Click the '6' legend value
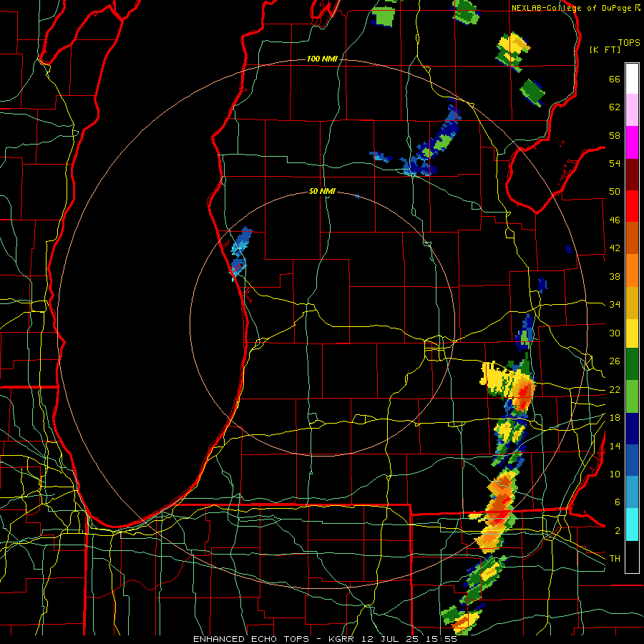This screenshot has height=644, width=644. click(x=618, y=502)
